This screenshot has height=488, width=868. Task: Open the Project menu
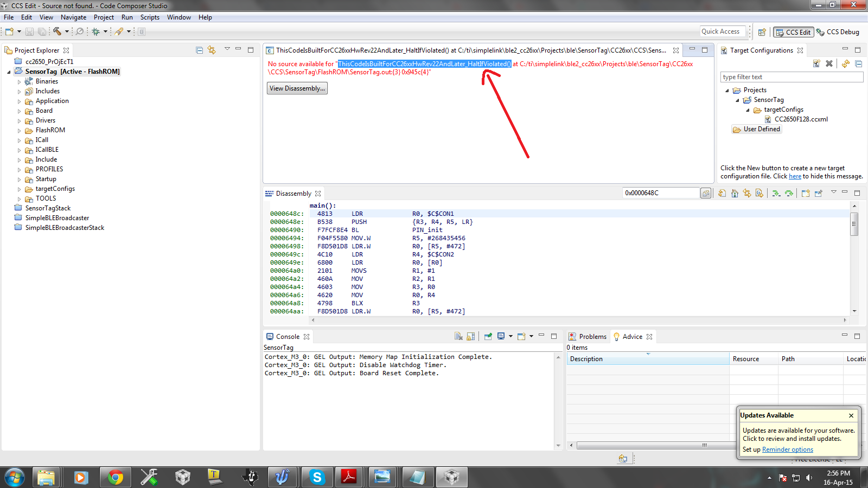(104, 17)
